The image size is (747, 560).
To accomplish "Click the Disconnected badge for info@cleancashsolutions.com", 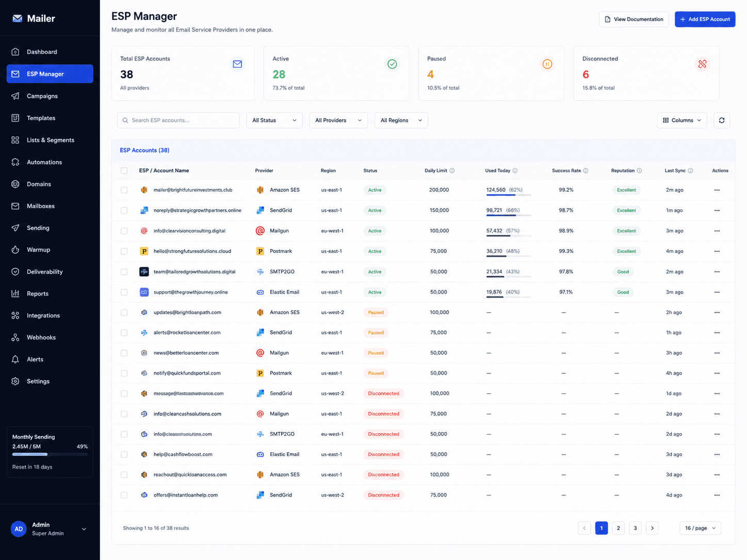I will coord(383,414).
